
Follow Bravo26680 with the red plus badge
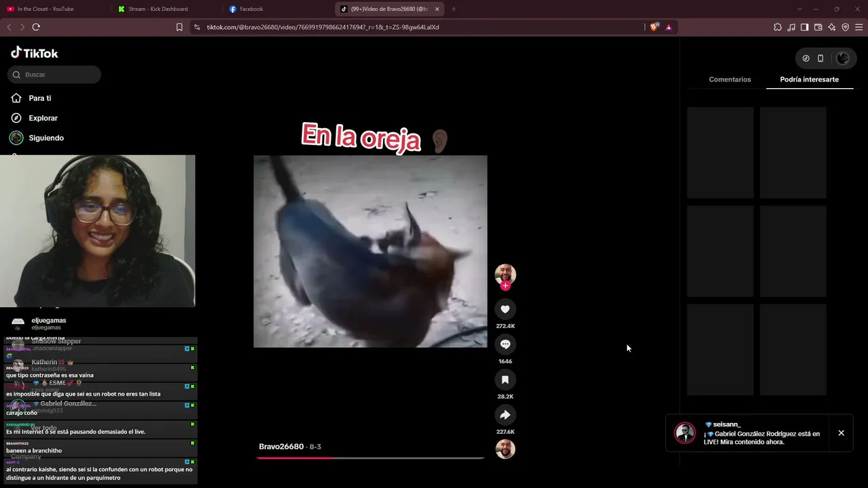point(505,286)
